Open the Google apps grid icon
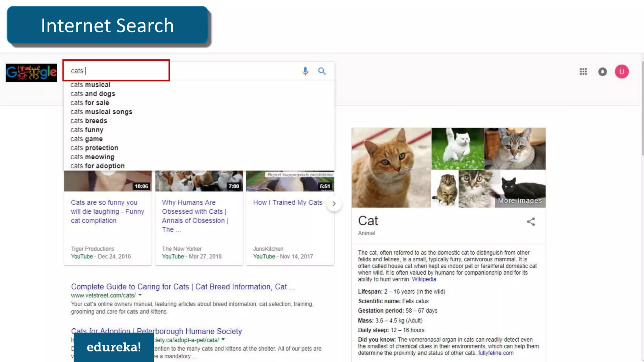This screenshot has width=644, height=362. [583, 72]
